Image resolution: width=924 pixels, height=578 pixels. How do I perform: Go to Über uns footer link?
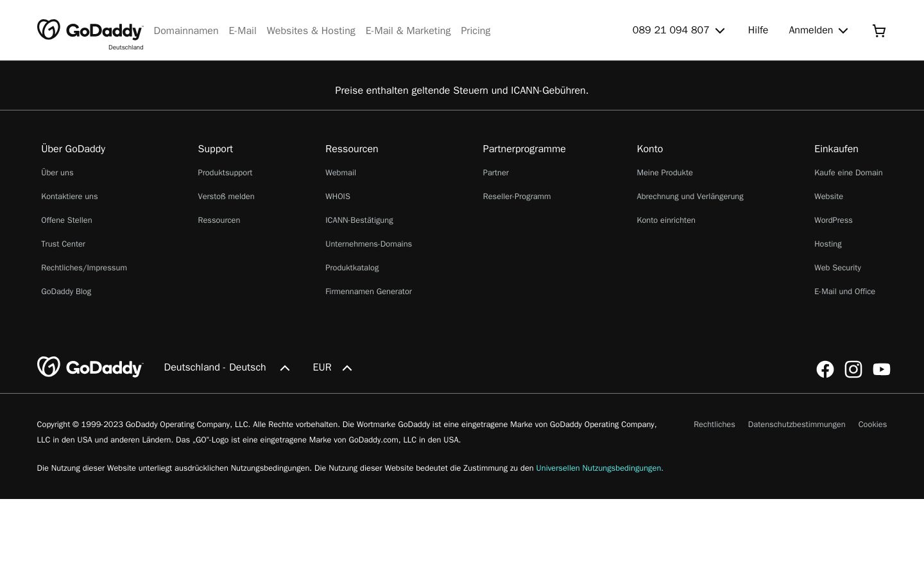point(57,173)
